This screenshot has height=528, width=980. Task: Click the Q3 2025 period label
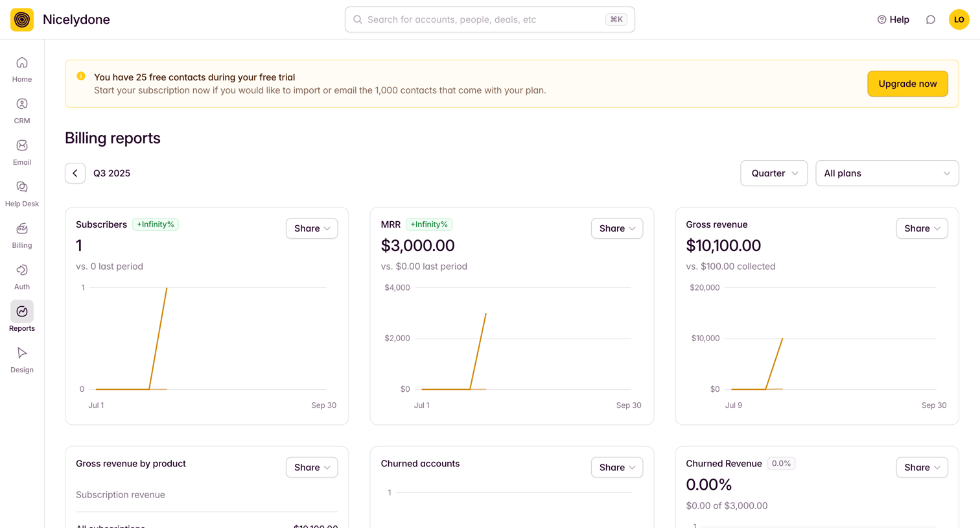pos(111,173)
